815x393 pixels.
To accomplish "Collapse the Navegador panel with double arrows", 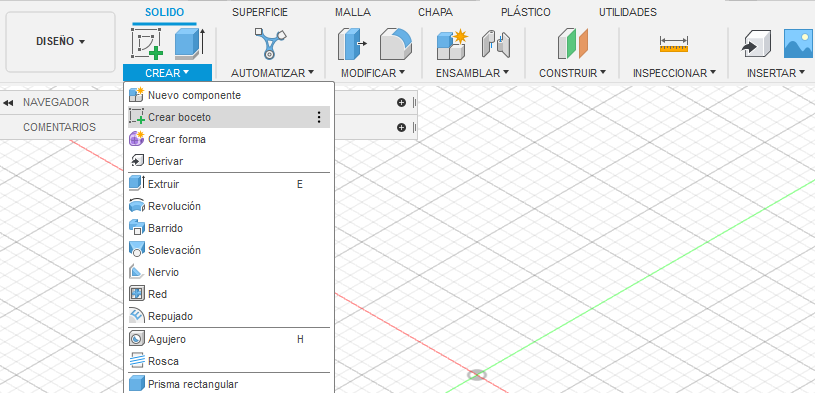I will [x=8, y=102].
